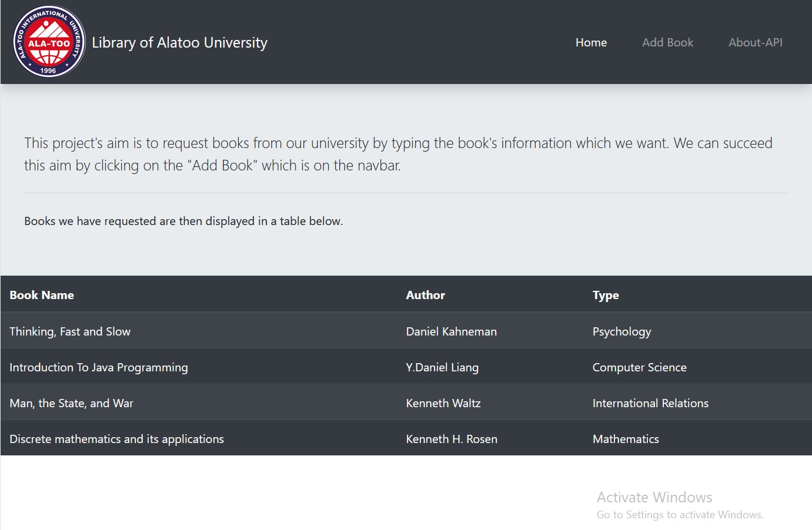812x530 pixels.
Task: Click author Y.Daniel Liang
Action: (442, 367)
